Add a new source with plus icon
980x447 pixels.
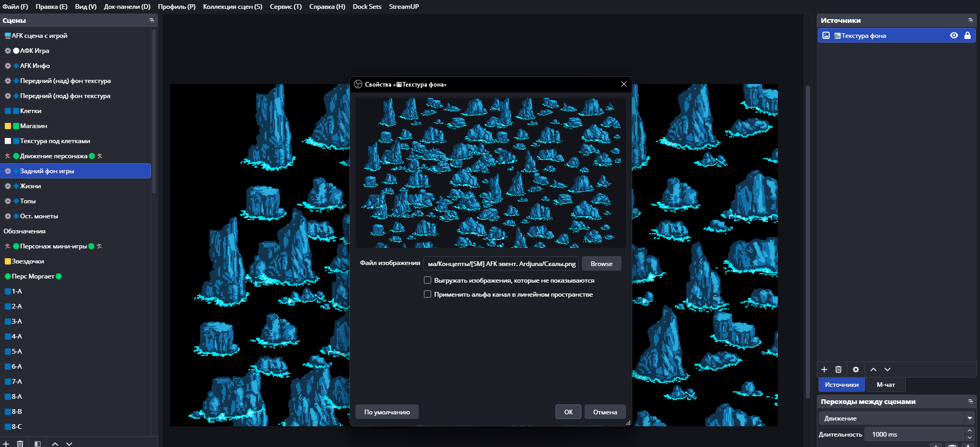[x=824, y=369]
